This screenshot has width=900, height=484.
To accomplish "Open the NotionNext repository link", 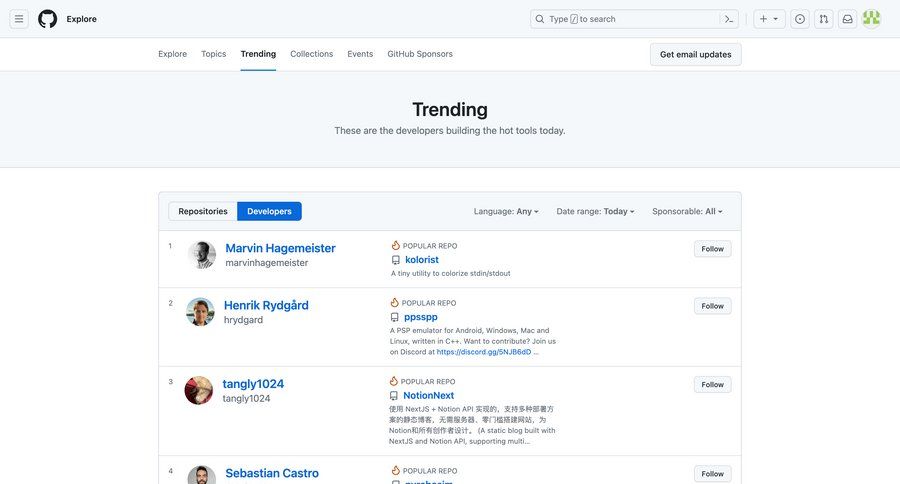I will click(428, 396).
